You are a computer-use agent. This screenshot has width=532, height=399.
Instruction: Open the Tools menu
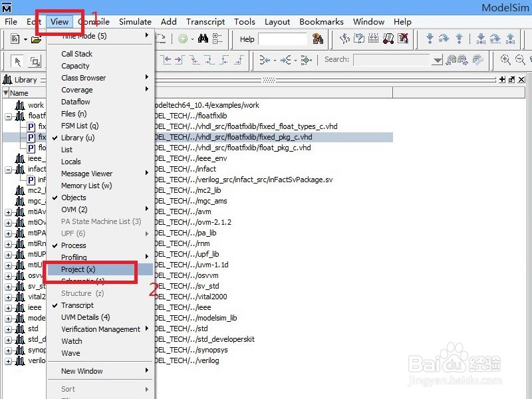click(x=245, y=22)
